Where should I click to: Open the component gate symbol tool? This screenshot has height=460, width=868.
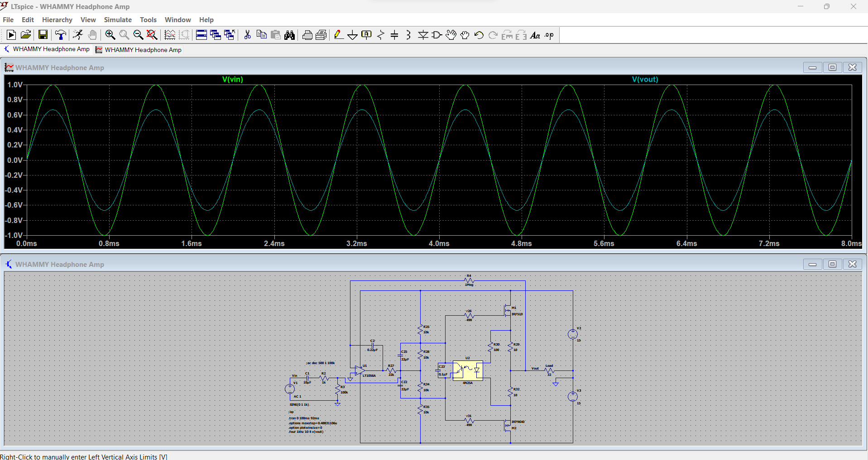[437, 35]
